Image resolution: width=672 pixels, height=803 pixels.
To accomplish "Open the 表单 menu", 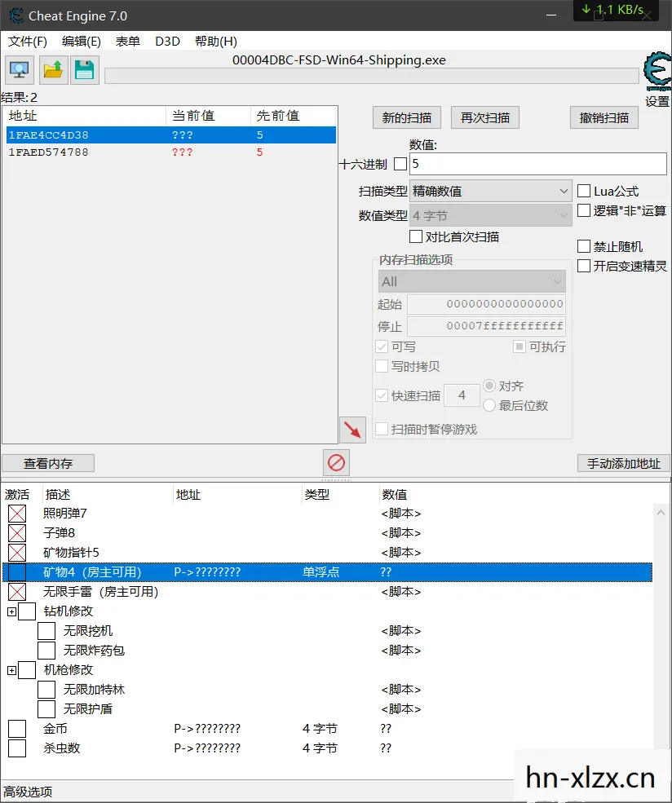I will pyautogui.click(x=128, y=41).
